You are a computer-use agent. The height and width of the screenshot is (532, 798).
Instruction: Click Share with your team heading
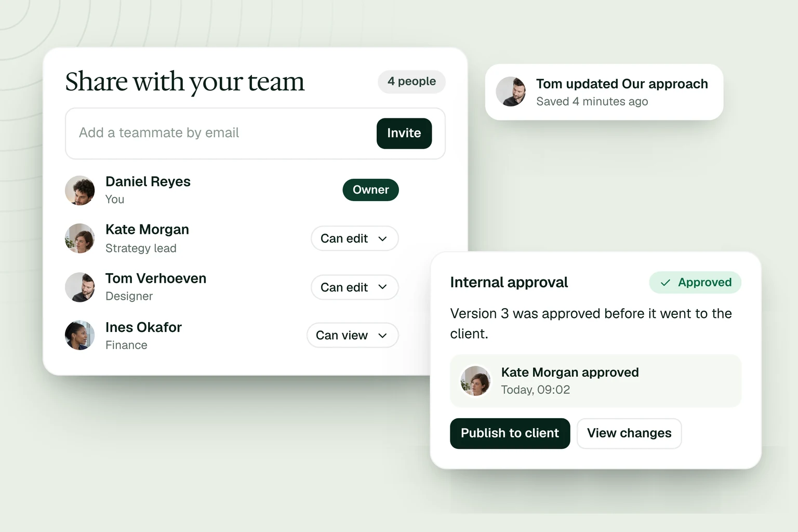[185, 82]
